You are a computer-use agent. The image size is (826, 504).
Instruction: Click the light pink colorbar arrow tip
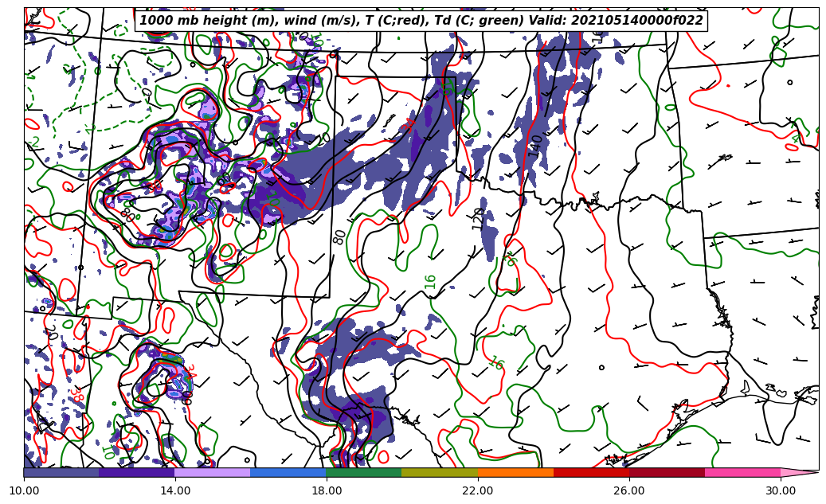800,472
